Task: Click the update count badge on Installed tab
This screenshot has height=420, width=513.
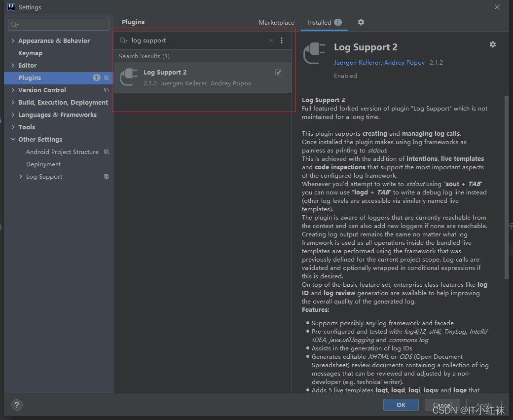Action: (x=338, y=22)
